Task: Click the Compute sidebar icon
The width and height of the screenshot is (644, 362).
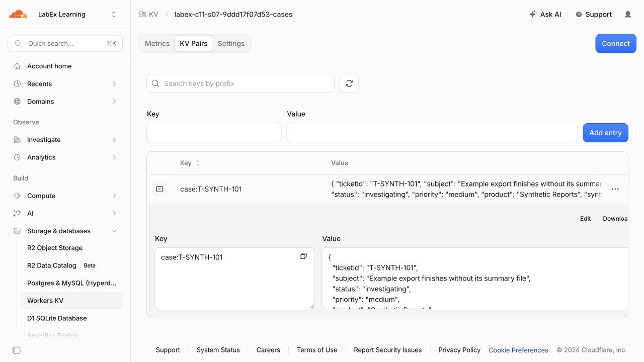Action: pos(17,196)
